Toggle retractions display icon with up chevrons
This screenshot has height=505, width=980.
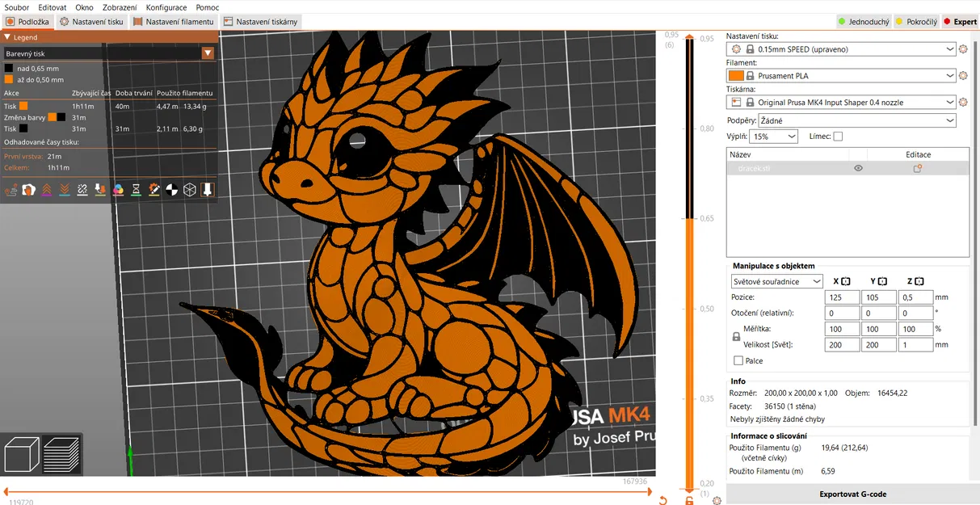tap(47, 190)
